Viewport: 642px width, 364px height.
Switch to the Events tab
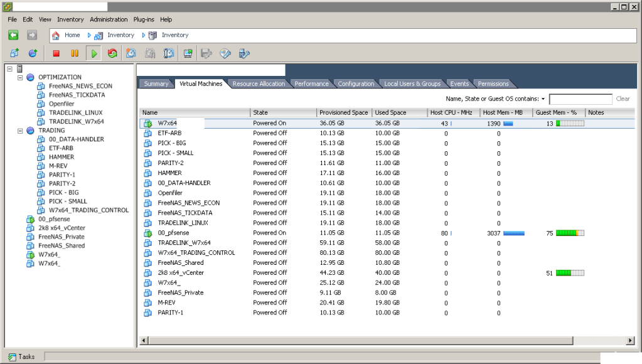(x=459, y=83)
